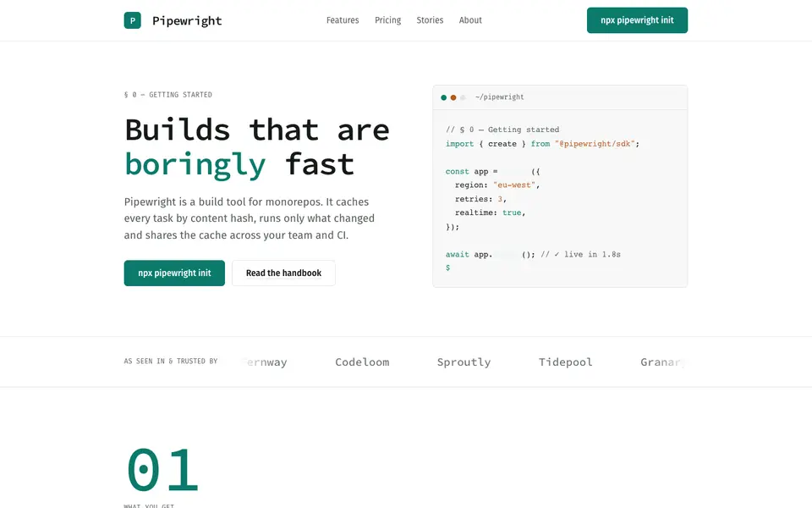
Task: Click the word boringly in headline
Action: click(x=195, y=165)
